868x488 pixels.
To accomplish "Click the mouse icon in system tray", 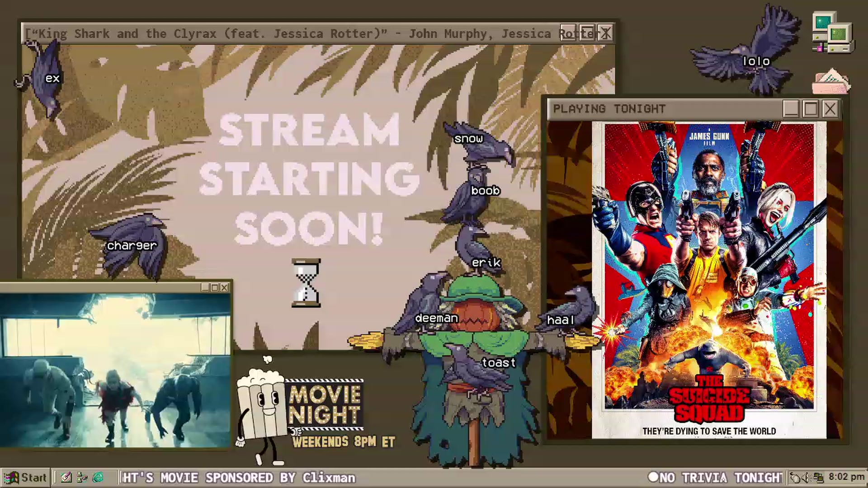I will coord(795,478).
